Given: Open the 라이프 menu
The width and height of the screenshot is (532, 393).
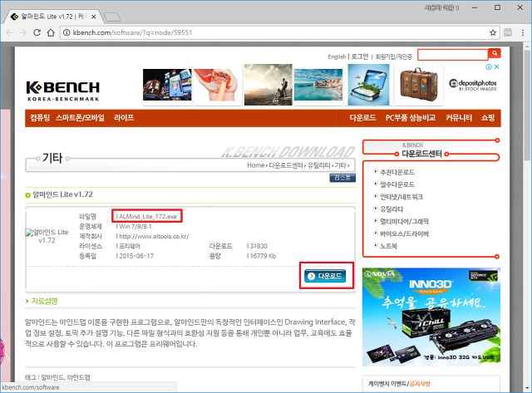Looking at the screenshot, I should 124,118.
